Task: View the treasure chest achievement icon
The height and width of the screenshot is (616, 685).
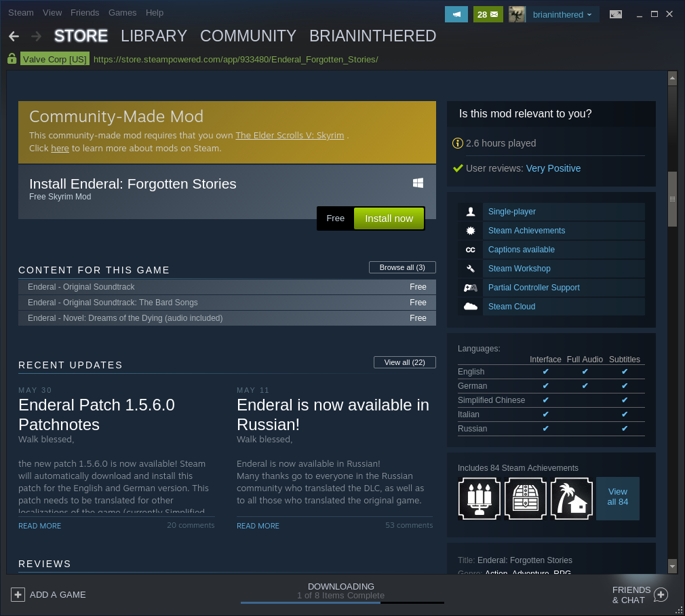Action: [526, 499]
